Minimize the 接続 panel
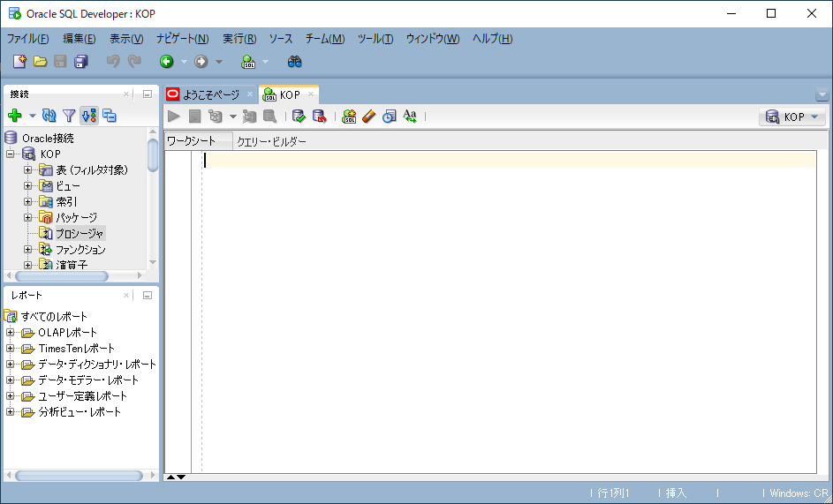This screenshot has width=833, height=504. point(148,94)
